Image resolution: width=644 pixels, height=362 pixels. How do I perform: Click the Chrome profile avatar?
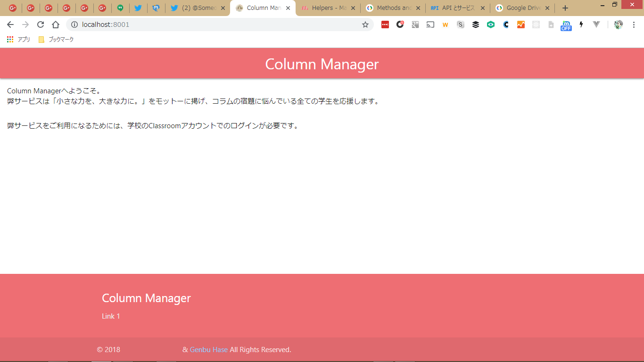(x=619, y=25)
